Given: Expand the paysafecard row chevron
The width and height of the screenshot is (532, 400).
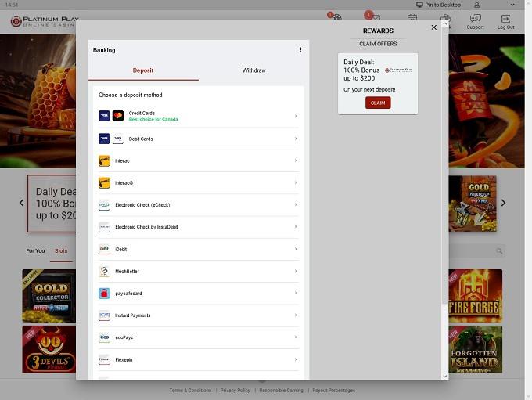Looking at the screenshot, I should 296,293.
